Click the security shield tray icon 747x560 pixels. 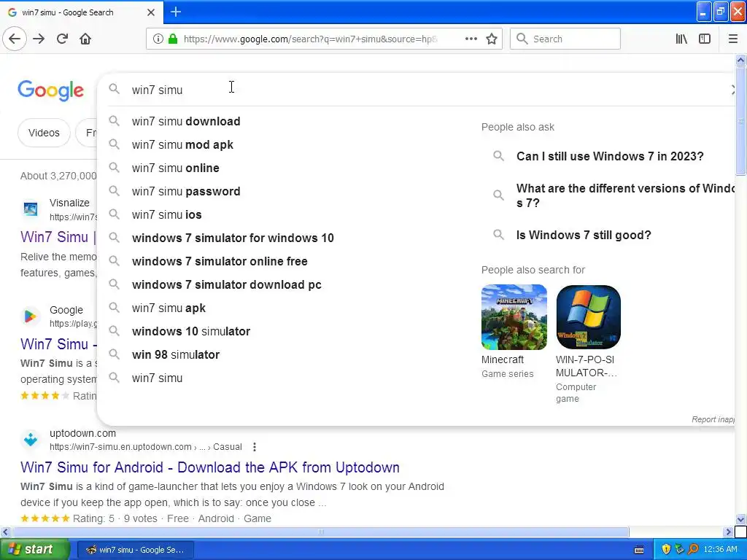click(666, 550)
